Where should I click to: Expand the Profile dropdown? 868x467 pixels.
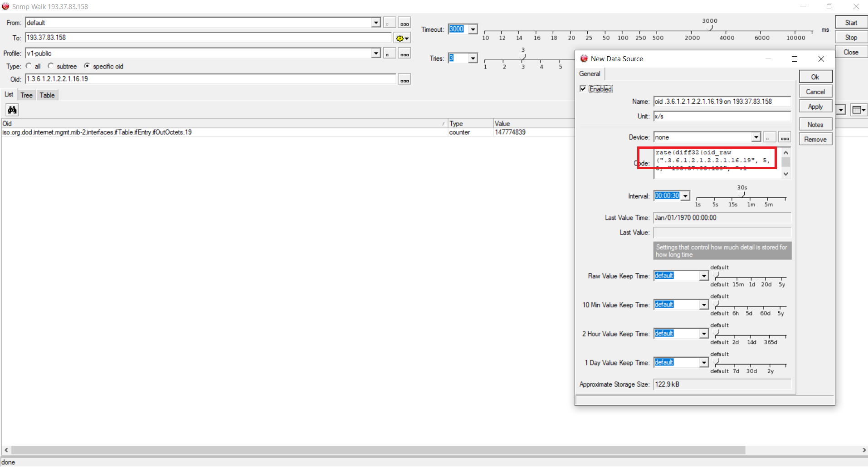(376, 53)
